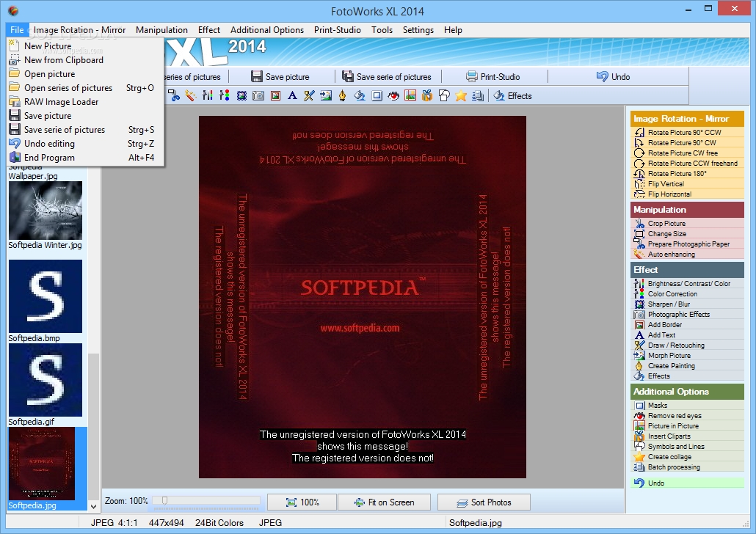Select the Softpedia.jpg thumbnail

click(x=41, y=464)
